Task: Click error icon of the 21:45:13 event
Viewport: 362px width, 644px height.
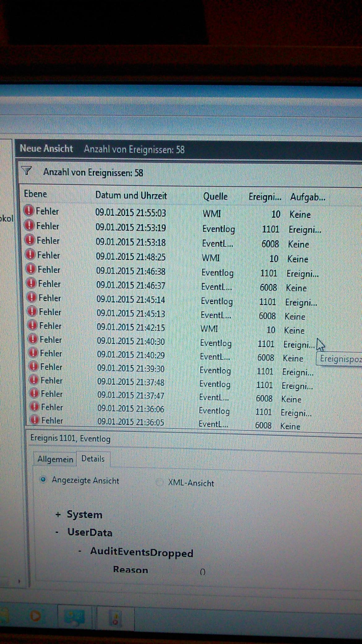Action: click(32, 311)
